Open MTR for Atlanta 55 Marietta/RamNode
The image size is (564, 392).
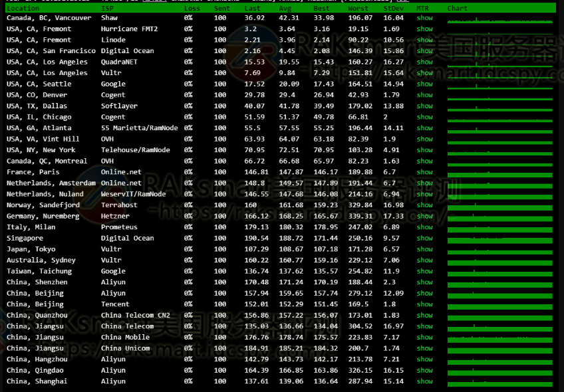pos(424,128)
